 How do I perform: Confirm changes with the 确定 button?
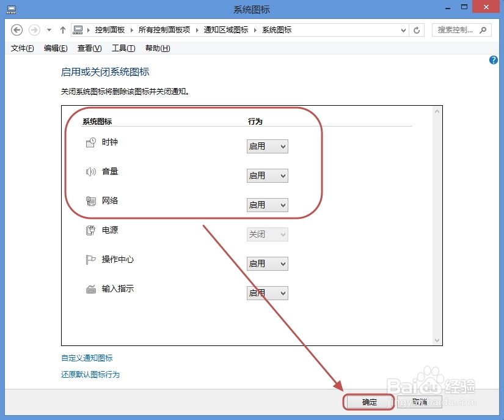click(369, 402)
